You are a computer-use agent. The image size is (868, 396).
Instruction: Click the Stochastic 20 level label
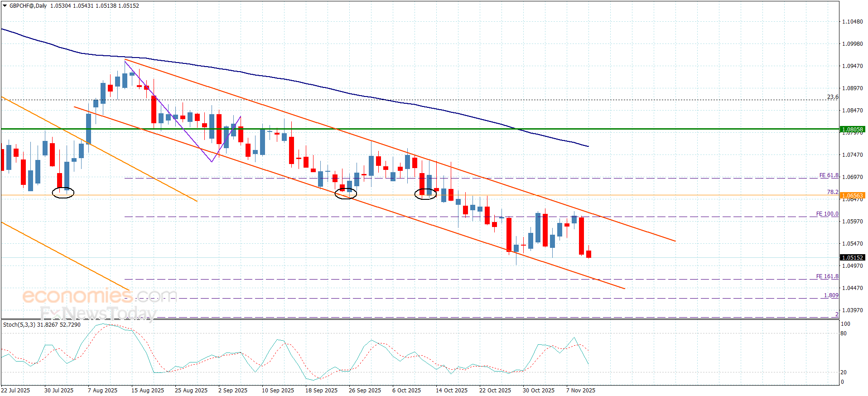[x=844, y=372]
